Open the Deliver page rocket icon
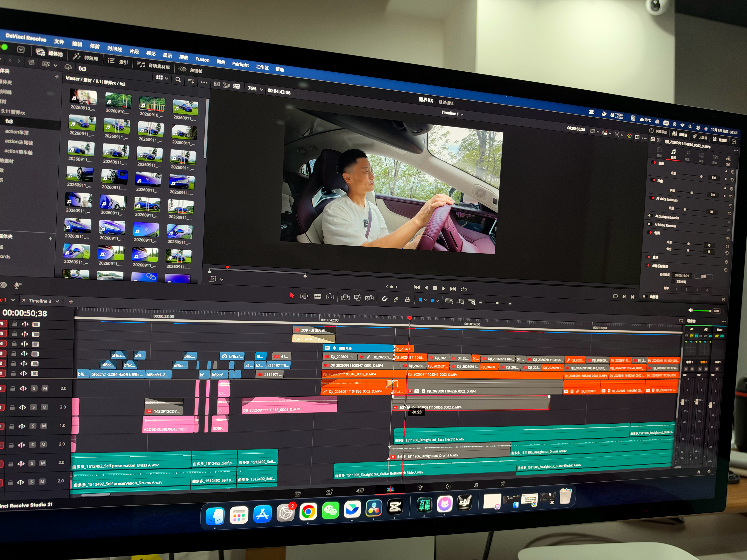Viewport: 747px width, 560px height. pos(503,484)
